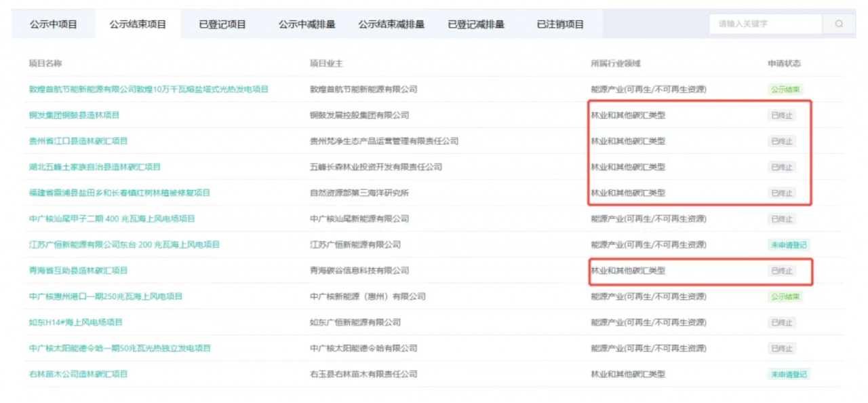
Task: Click the 公示结束 status badge on the 敦煌首航 row
Action: (x=785, y=90)
